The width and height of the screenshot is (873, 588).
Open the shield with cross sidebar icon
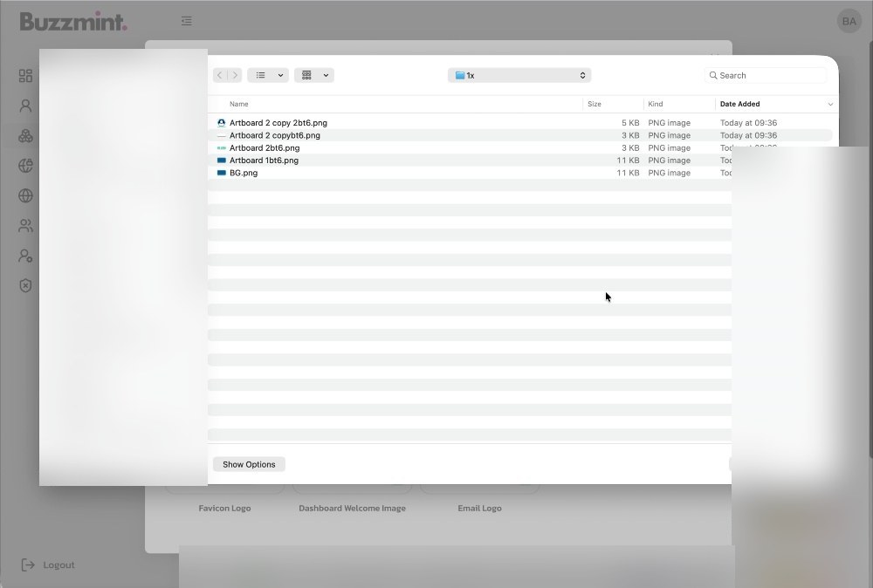point(25,286)
